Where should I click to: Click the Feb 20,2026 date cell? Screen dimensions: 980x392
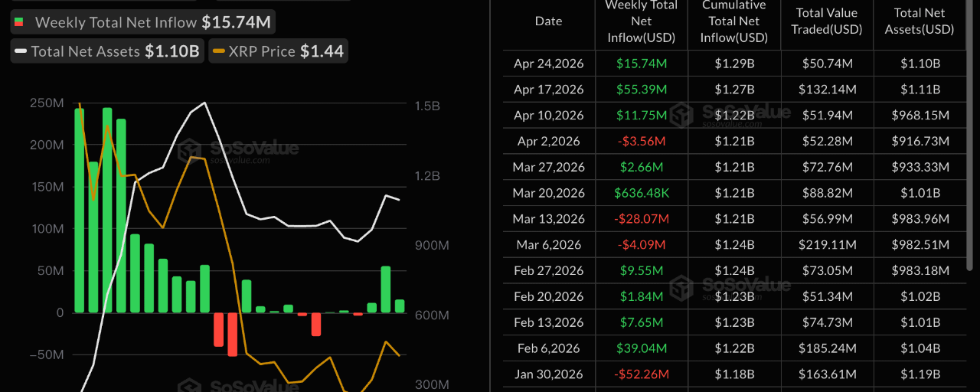548,296
